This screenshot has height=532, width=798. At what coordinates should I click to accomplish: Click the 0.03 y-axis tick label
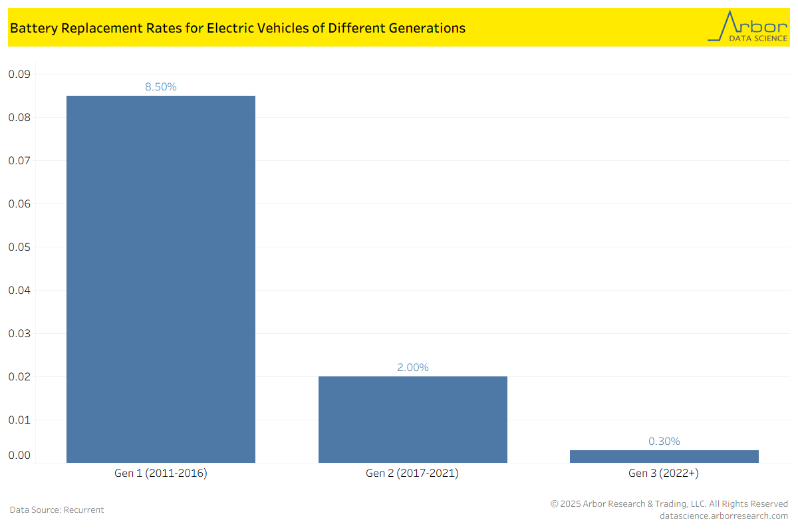[19, 333]
